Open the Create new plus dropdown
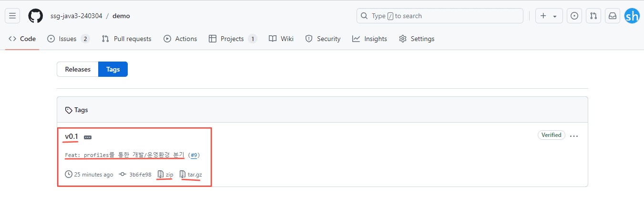 [x=549, y=16]
